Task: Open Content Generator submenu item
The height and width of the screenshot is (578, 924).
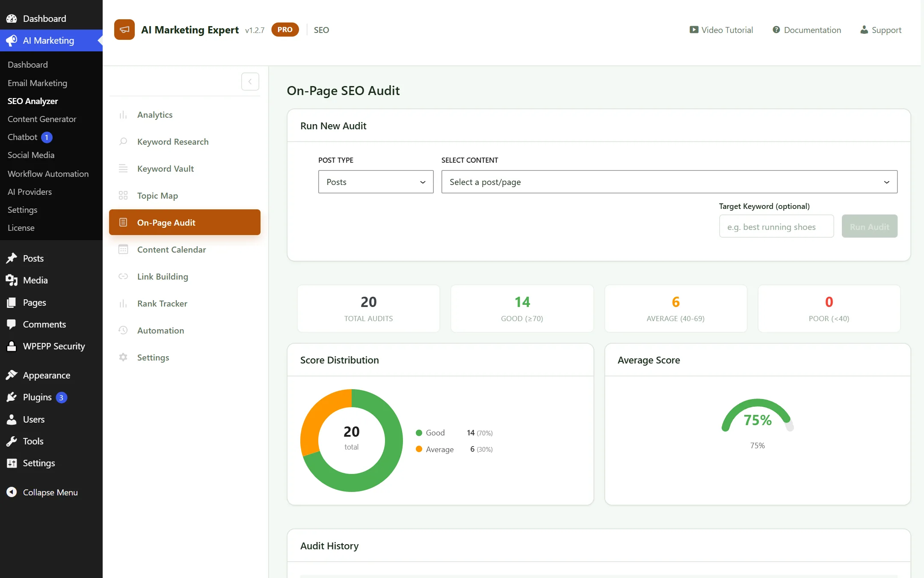Action: [42, 119]
